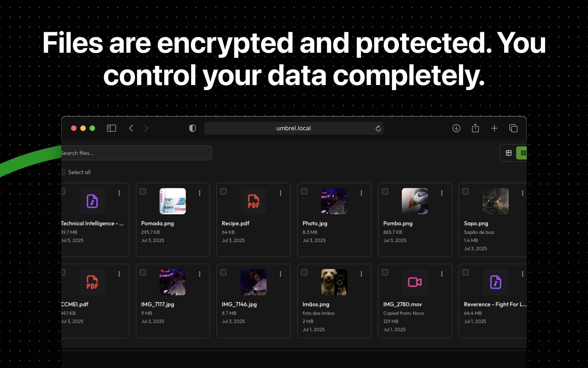Viewport: 588px width, 368px height.
Task: Open the PDF icon for Recipe.pdf
Action: point(253,201)
